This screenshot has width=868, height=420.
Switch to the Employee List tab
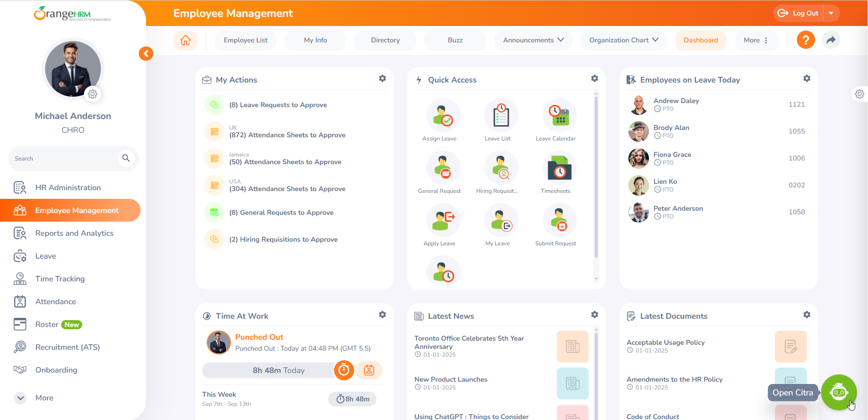(x=246, y=40)
